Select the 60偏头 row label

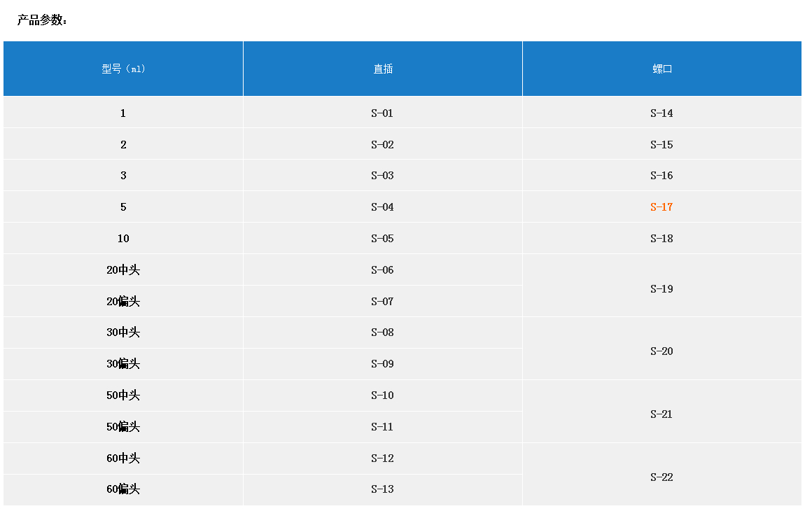[123, 489]
